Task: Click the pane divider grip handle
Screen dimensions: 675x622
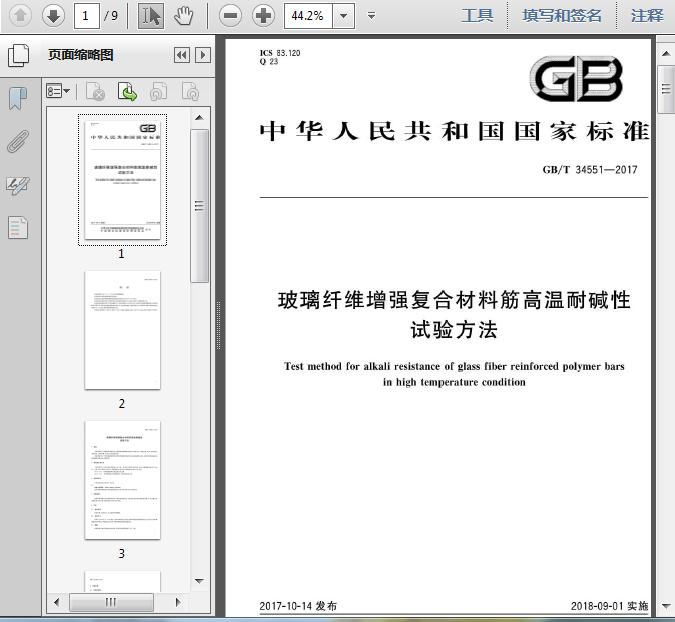Action: (219, 325)
